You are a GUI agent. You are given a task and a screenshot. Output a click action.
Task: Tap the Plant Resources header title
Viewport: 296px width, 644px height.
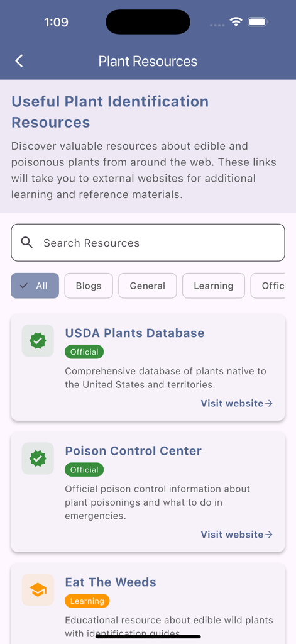click(x=148, y=61)
